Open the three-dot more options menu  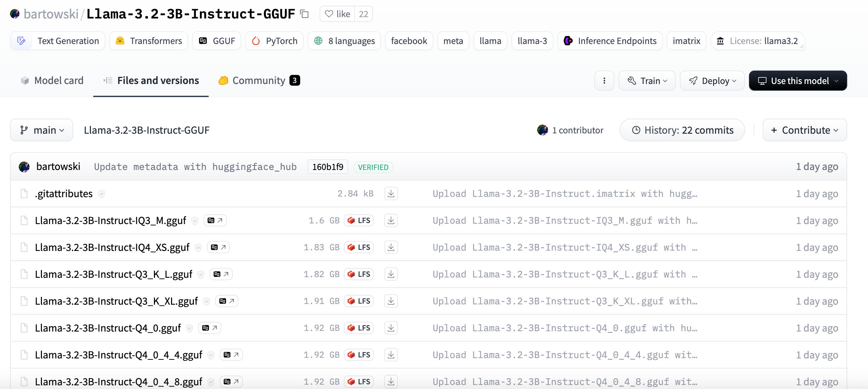(x=604, y=81)
